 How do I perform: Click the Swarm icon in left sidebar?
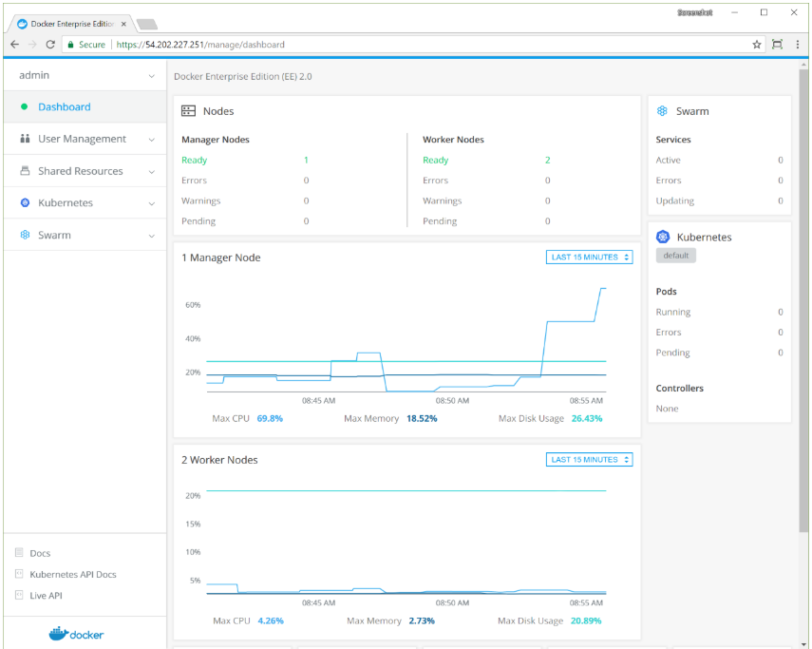[x=26, y=235]
